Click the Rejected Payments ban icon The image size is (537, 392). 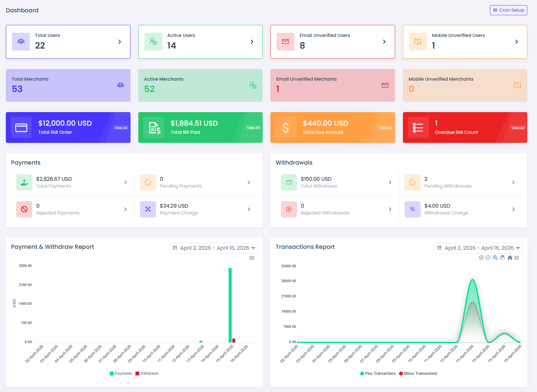(24, 209)
